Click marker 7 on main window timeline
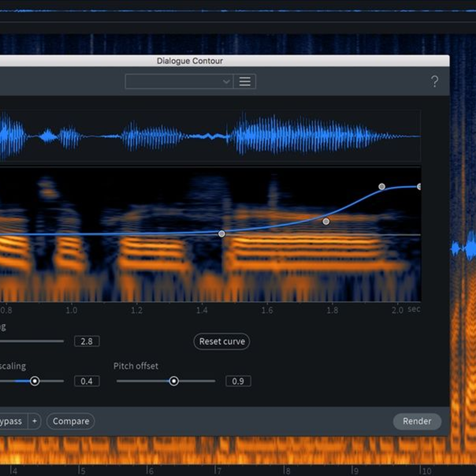Viewport: 476px width, 476px height. tap(218, 471)
